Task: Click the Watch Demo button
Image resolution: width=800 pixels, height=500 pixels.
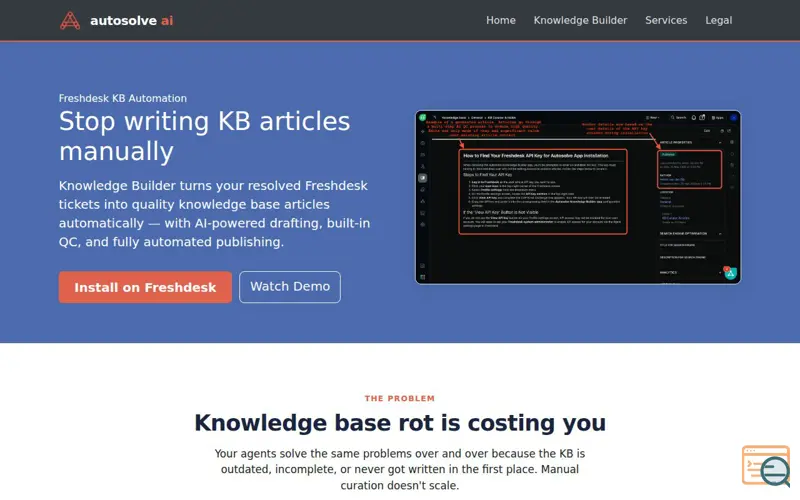Action: click(290, 287)
